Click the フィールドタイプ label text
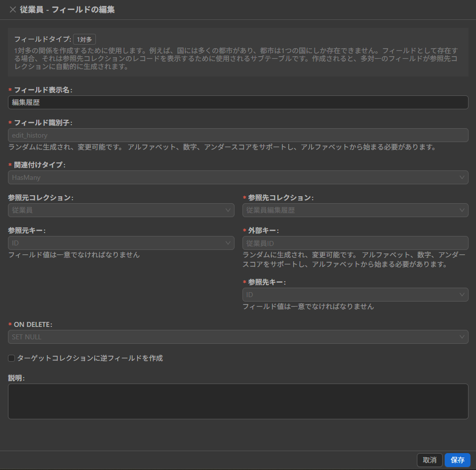This screenshot has width=476, height=470. [43, 39]
